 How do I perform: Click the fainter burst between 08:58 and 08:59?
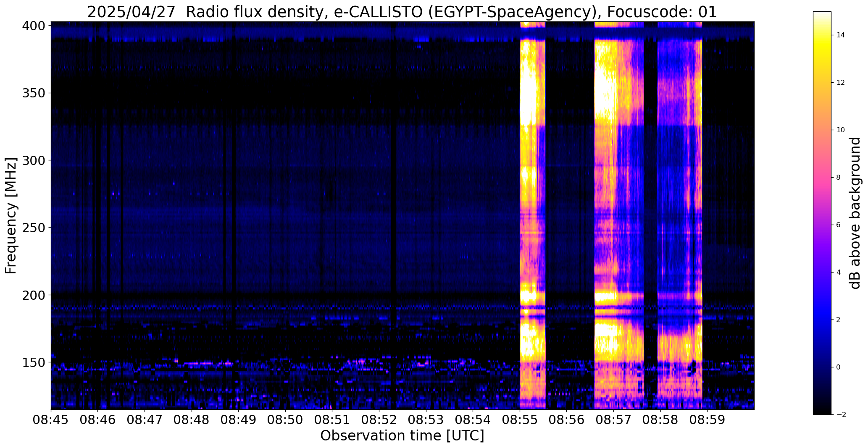(680, 215)
